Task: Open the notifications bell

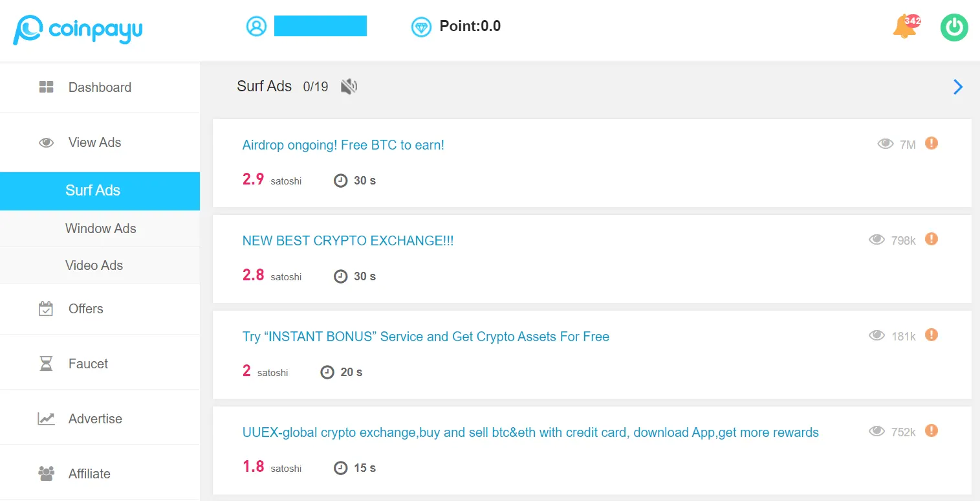Action: point(904,27)
